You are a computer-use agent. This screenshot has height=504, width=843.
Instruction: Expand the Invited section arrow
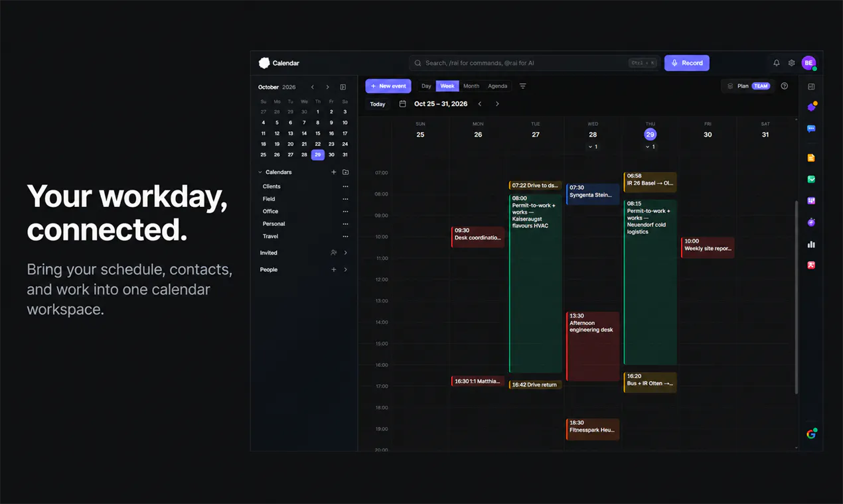(345, 253)
